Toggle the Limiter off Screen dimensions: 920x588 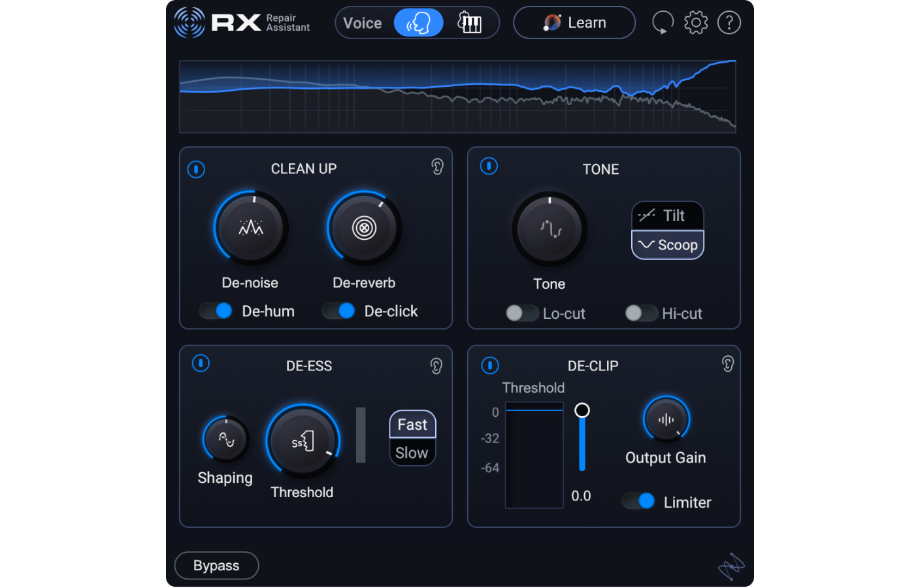(x=638, y=501)
